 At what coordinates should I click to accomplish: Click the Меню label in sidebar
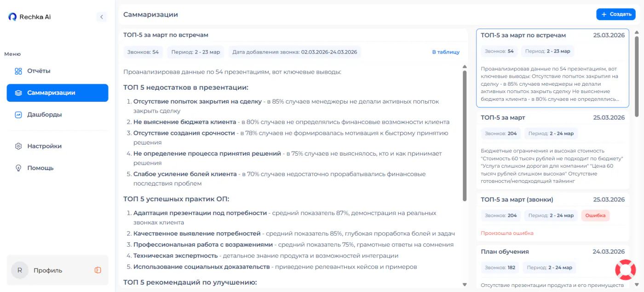pyautogui.click(x=12, y=54)
